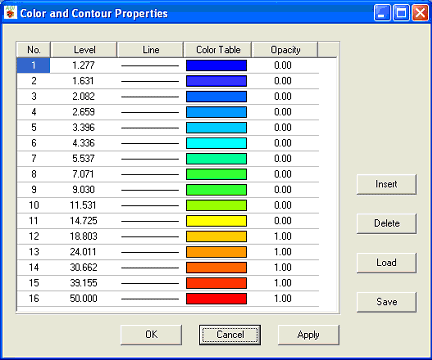Click the line style in row 16
432x360 pixels.
pos(150,299)
